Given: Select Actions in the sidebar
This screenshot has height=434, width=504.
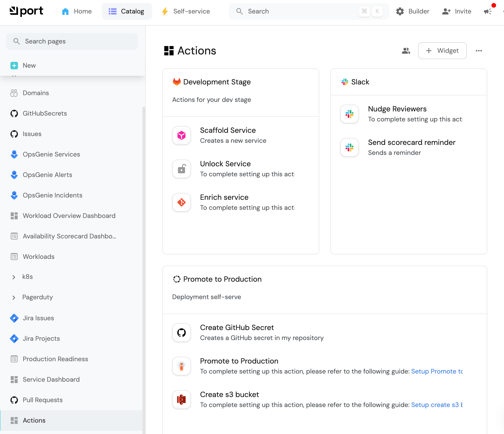Looking at the screenshot, I should [x=71, y=420].
